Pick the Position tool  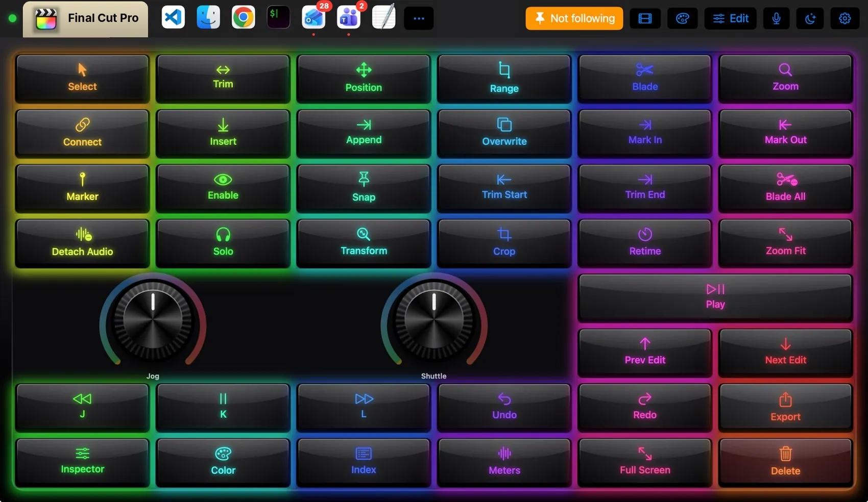click(364, 79)
